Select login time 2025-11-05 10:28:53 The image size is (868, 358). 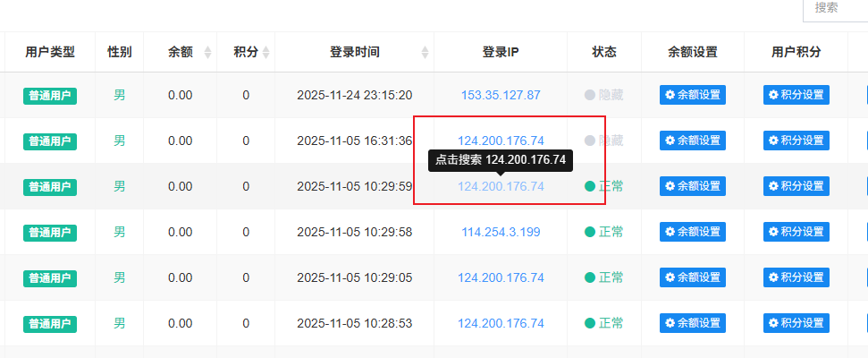[x=354, y=322]
